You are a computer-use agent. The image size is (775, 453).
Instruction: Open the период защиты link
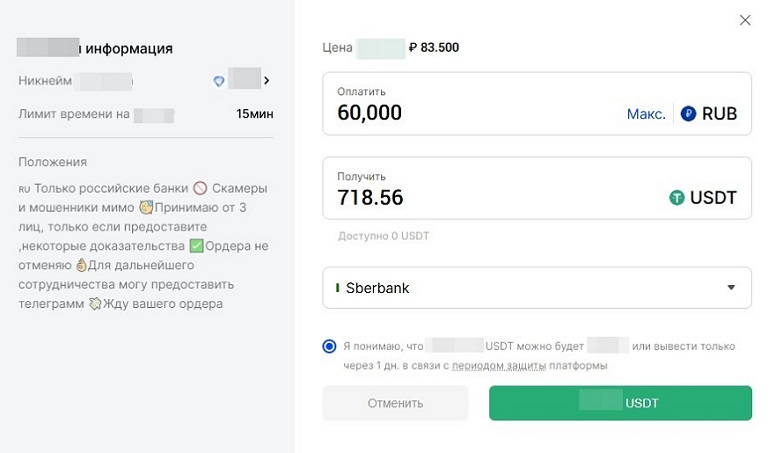(499, 366)
